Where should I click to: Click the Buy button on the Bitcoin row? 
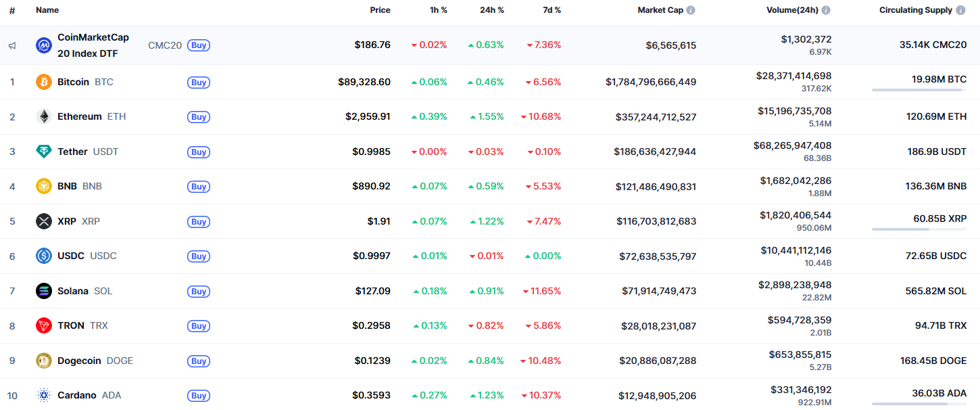coord(198,82)
